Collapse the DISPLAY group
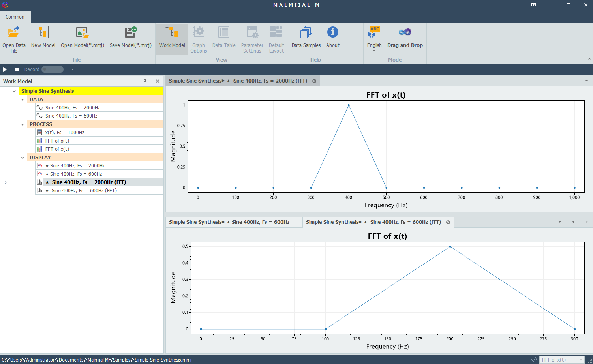The width and height of the screenshot is (593, 364). (x=23, y=158)
